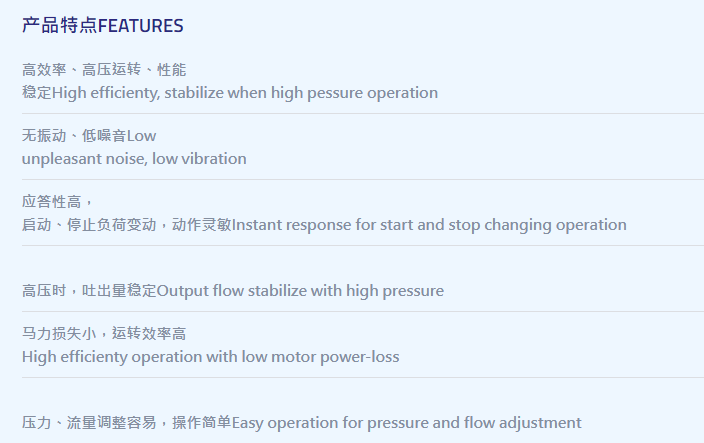Click the 马力损失小，运转效率高 line
This screenshot has width=704, height=443.
click(x=104, y=333)
